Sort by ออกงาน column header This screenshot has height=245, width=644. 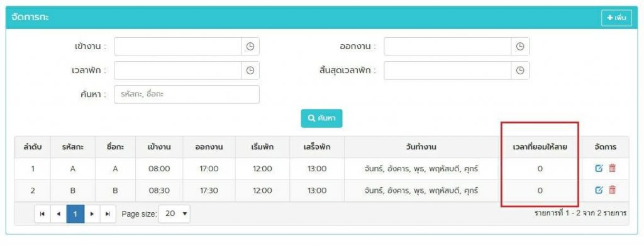[x=209, y=147]
